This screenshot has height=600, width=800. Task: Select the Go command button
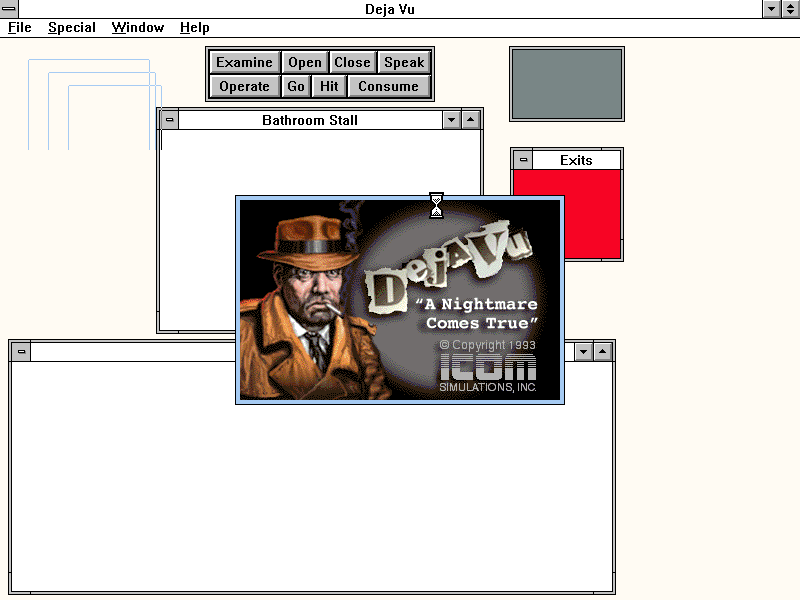point(296,86)
